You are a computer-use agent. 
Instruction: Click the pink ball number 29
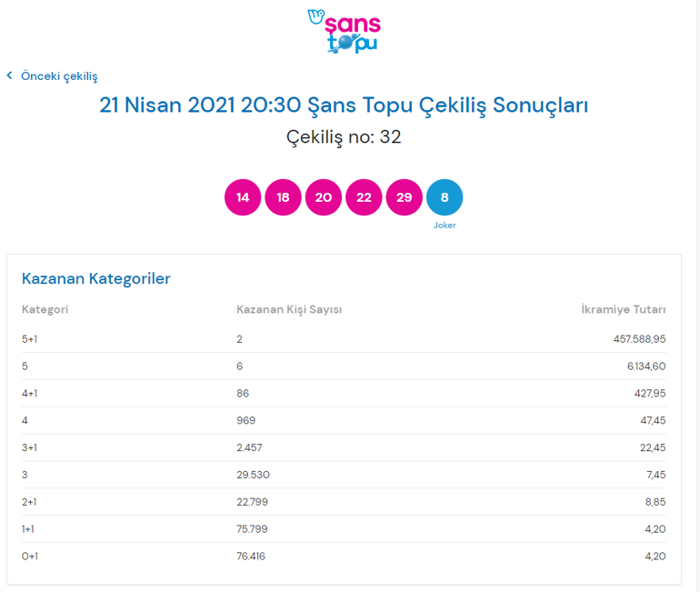[404, 197]
